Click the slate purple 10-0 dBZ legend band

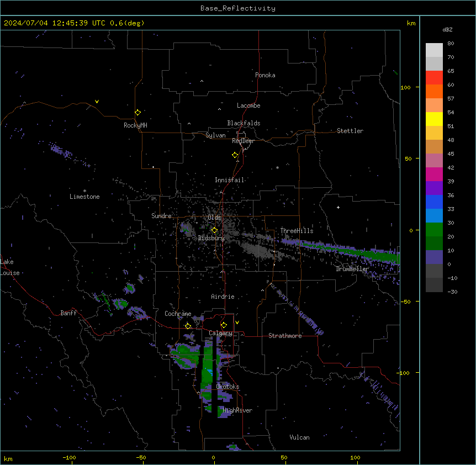click(x=434, y=257)
